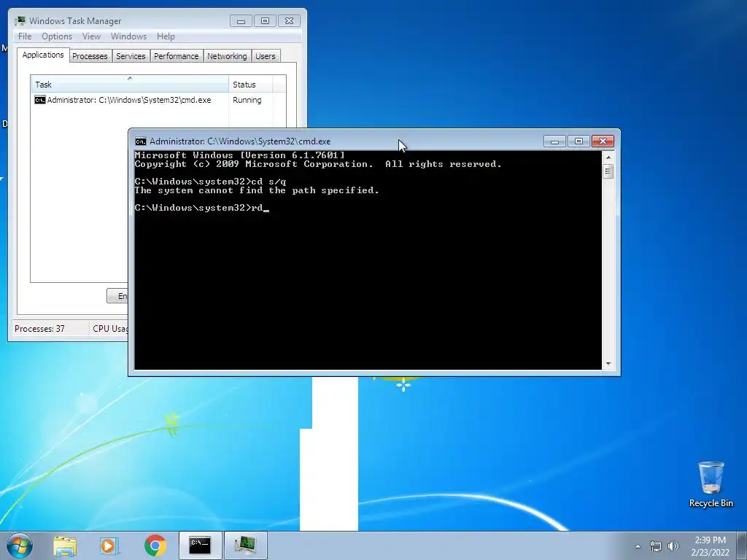Sort by the Status column header

tap(251, 84)
